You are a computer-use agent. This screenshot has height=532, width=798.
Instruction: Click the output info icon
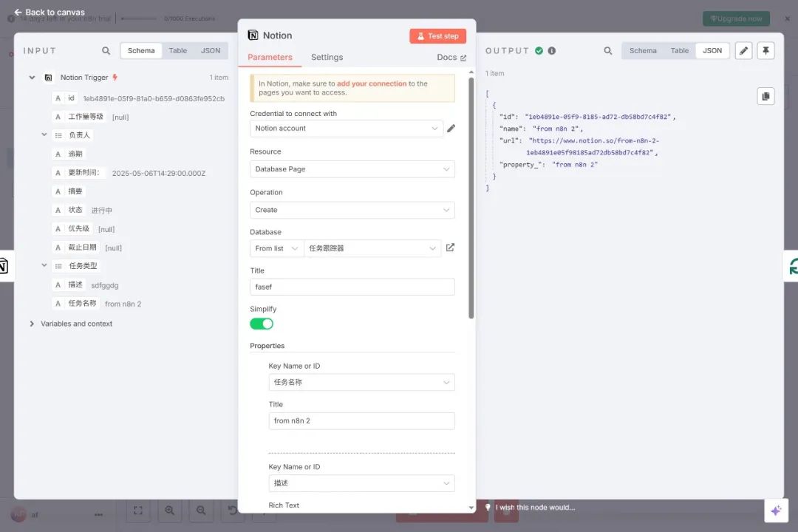tap(552, 50)
